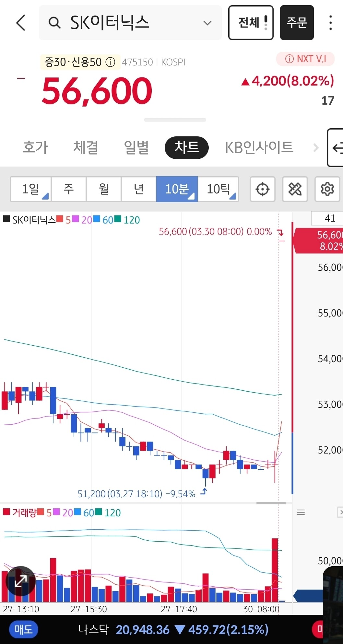343x644 pixels.
Task: Tap the 56,600 current price tag
Action: (x=318, y=240)
